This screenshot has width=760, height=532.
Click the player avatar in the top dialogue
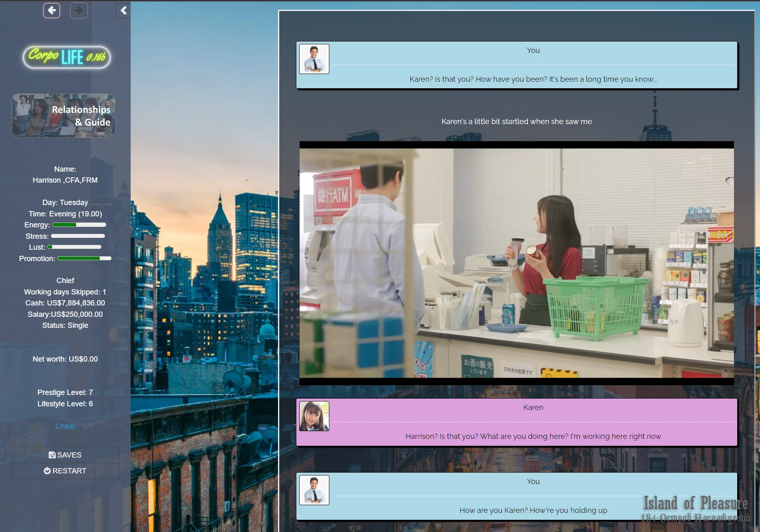tap(314, 59)
